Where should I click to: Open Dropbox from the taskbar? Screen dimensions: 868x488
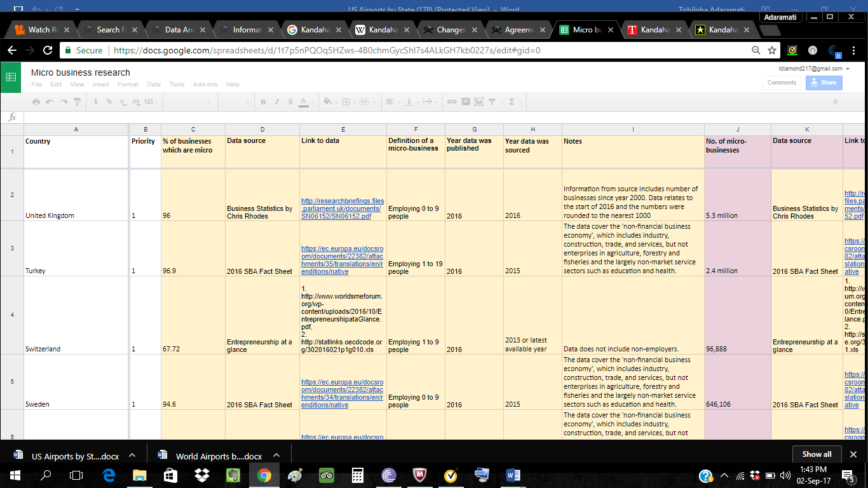[x=203, y=475]
